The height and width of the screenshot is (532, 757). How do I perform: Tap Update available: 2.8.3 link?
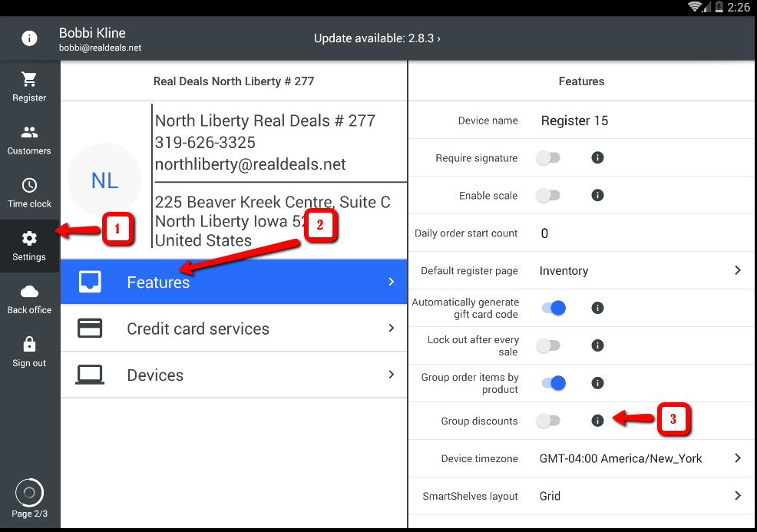[377, 38]
